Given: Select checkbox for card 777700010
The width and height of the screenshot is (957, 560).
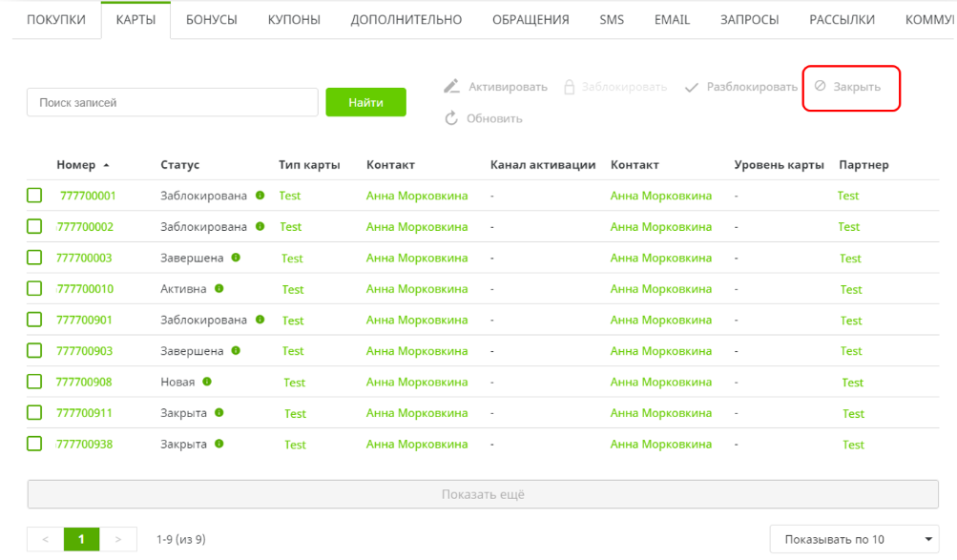Looking at the screenshot, I should pos(34,288).
